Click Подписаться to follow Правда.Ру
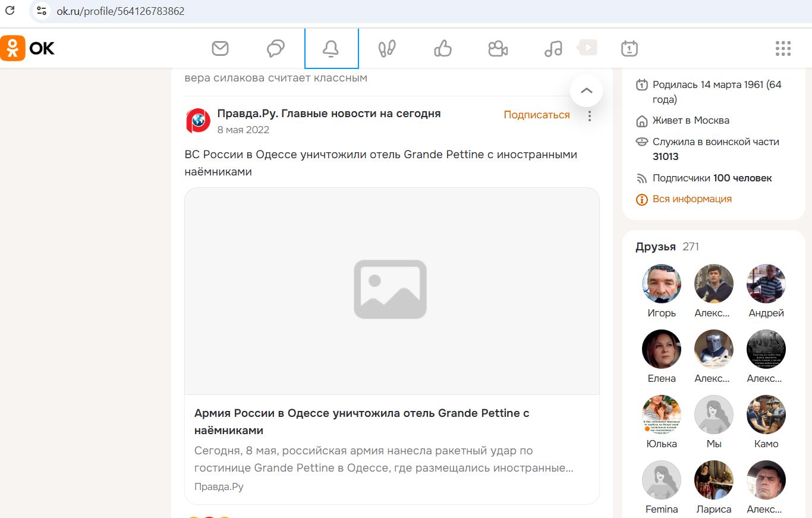The image size is (812, 518). [536, 115]
